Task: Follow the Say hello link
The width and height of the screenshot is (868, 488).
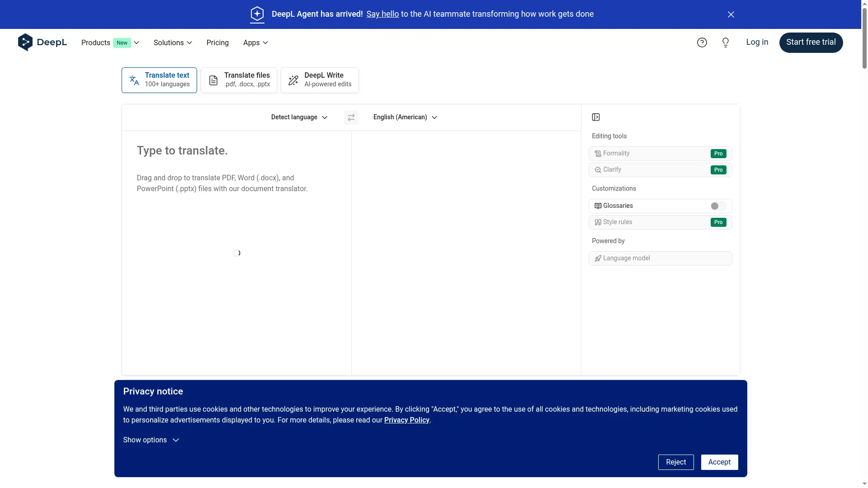Action: coord(382,14)
